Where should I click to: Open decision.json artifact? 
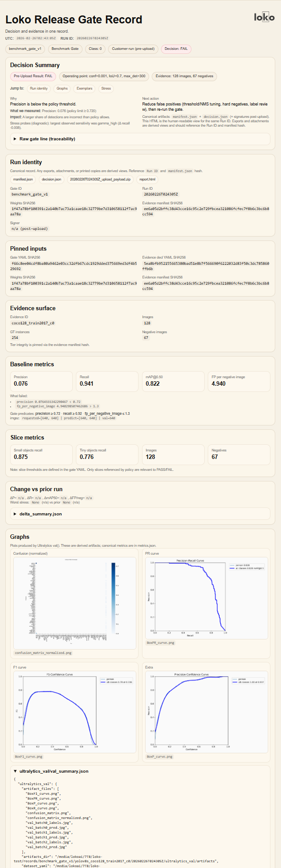click(52, 180)
